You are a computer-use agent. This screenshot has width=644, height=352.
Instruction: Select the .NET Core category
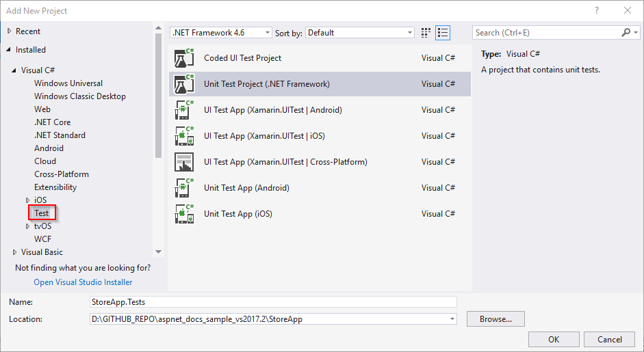coord(52,122)
